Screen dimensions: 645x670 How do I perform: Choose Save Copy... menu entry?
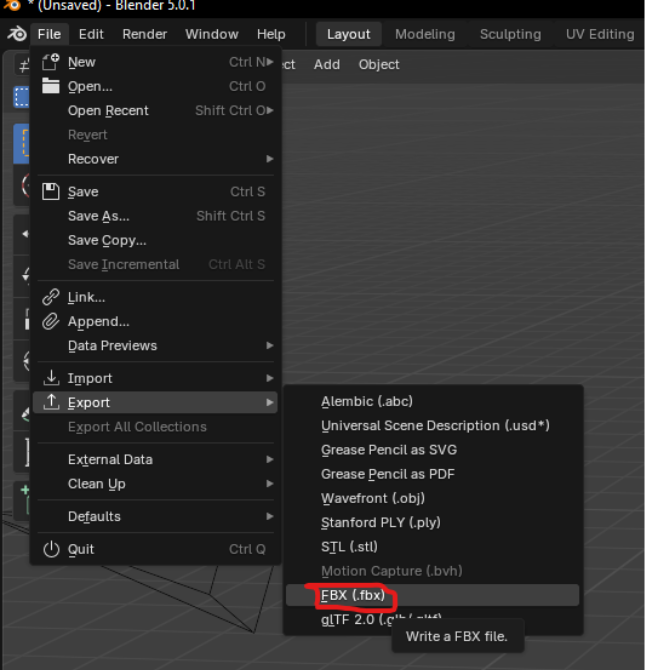(156, 240)
